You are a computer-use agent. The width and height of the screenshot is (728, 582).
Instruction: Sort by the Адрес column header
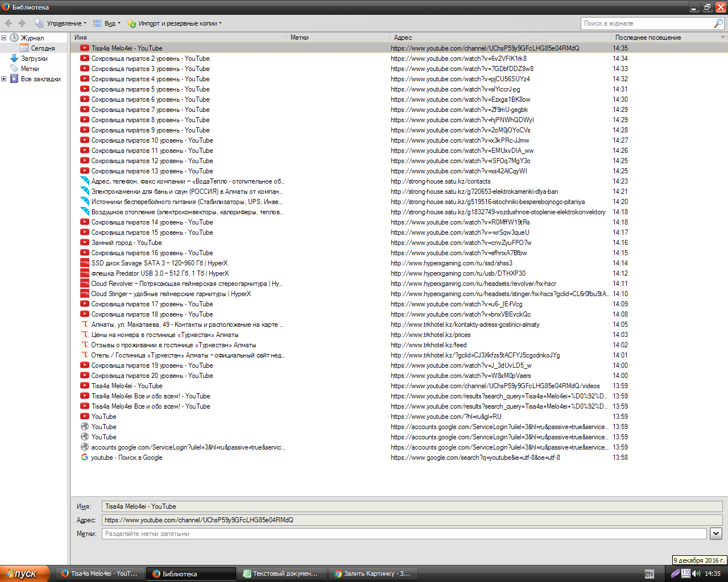[x=500, y=38]
